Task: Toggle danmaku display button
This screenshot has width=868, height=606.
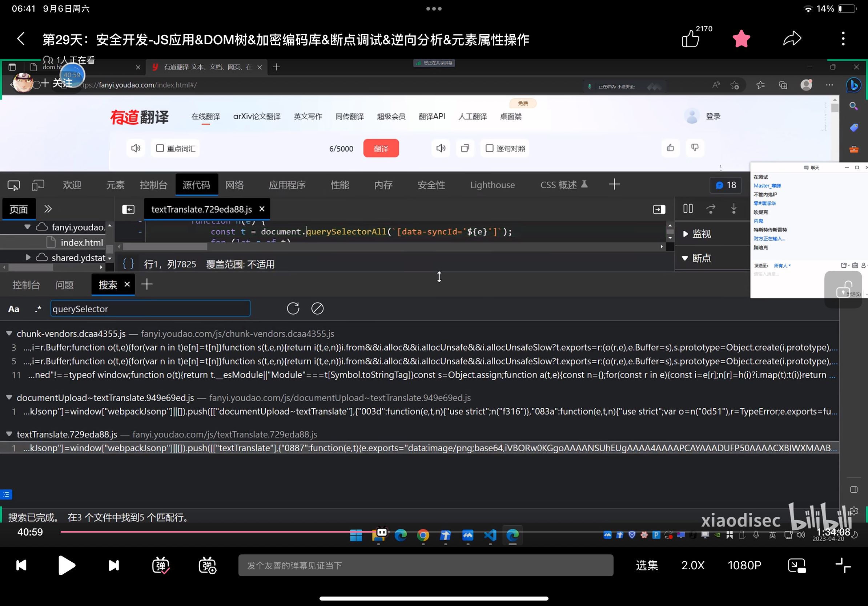Action: [x=161, y=566]
